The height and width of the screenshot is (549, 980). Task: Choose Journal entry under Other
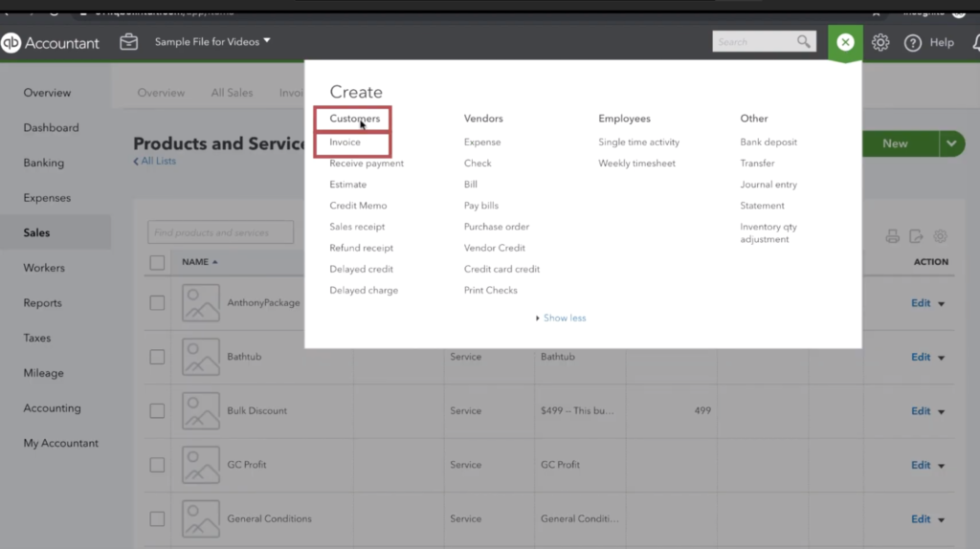coord(768,185)
